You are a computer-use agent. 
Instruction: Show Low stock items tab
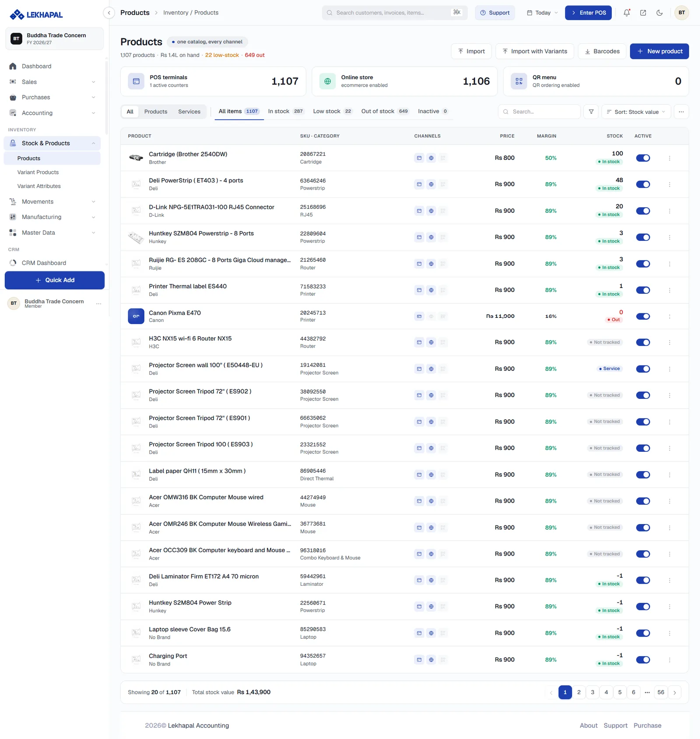pyautogui.click(x=332, y=111)
